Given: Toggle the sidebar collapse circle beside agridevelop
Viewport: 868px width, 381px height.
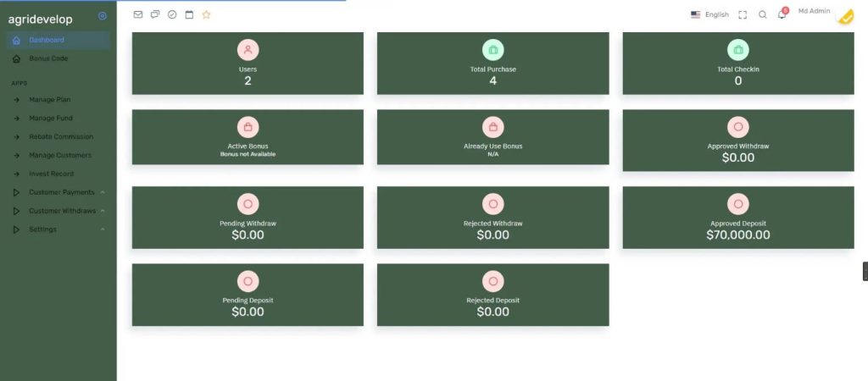Looking at the screenshot, I should click(103, 16).
